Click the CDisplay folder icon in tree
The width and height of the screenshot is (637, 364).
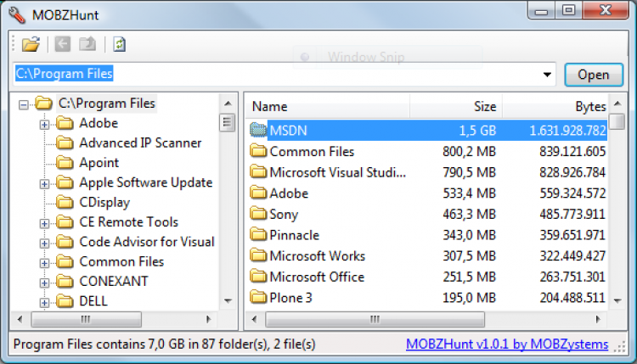65,202
